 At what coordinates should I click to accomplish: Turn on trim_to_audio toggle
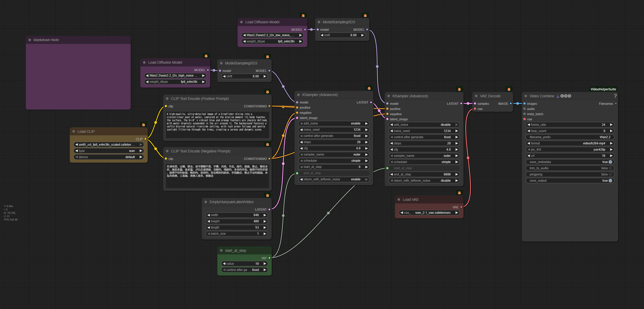tap(610, 168)
